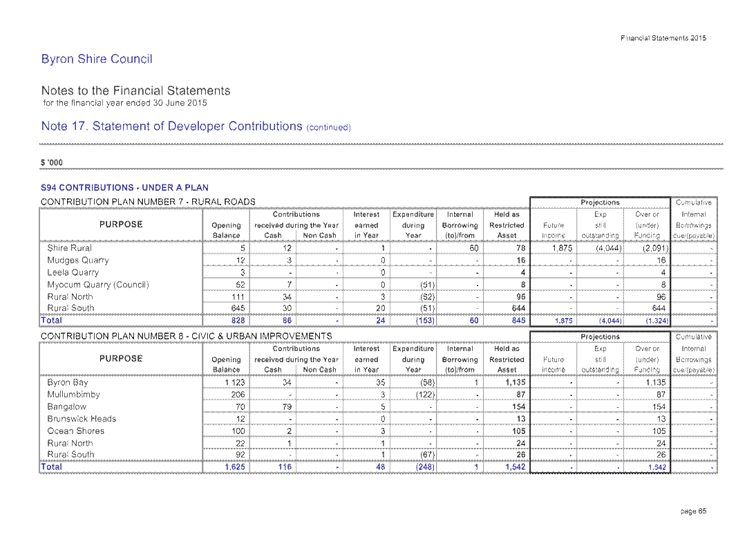Select the 'Mullumbimby' row label

pos(73,394)
